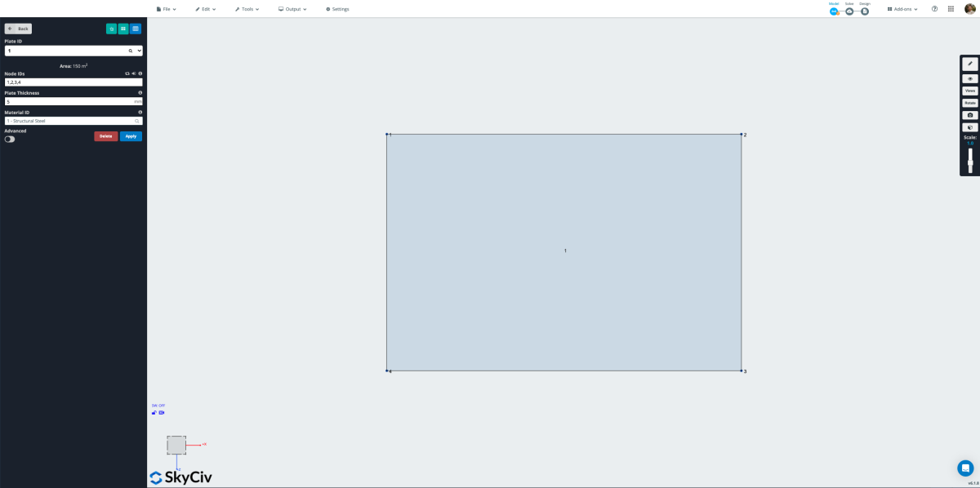The width and height of the screenshot is (980, 488).
Task: Click the Apply button
Action: point(130,136)
